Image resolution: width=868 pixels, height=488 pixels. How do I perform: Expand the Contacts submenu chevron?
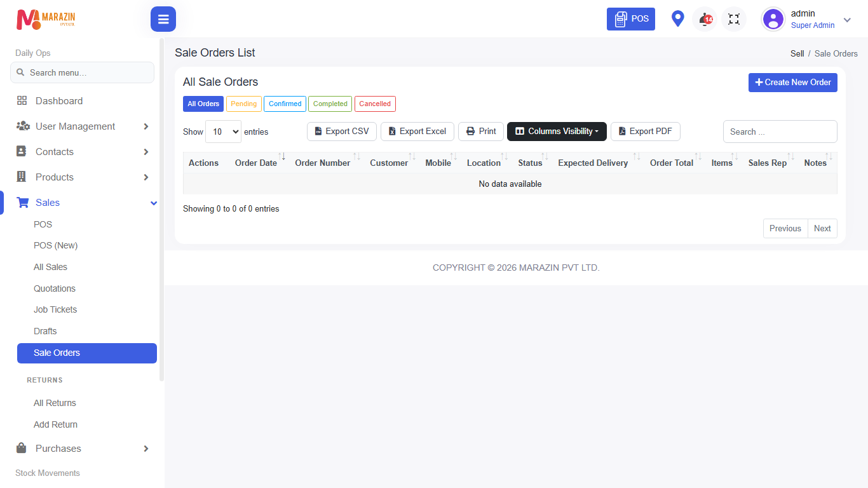[x=146, y=152]
